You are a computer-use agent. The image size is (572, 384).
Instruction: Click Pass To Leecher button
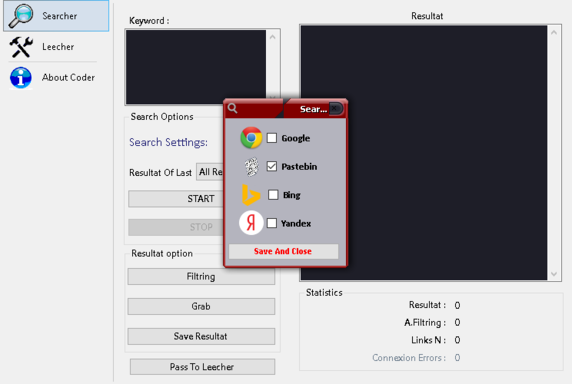(x=202, y=367)
